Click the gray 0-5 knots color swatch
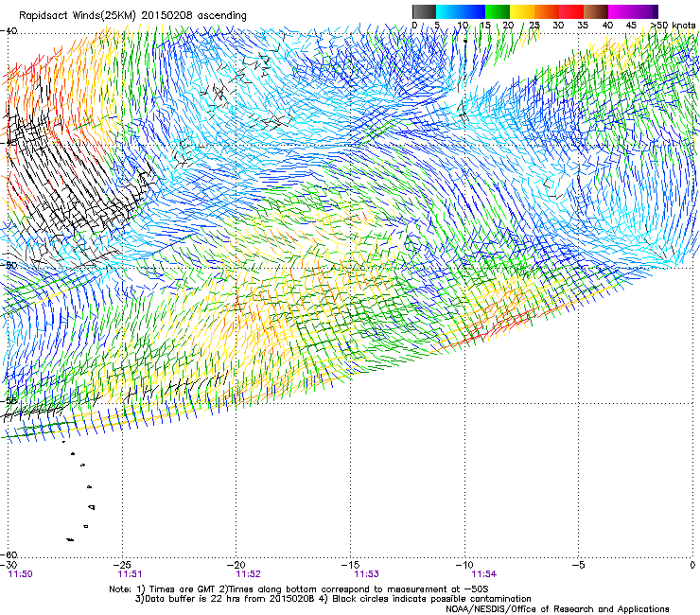The height and width of the screenshot is (615, 700). [424, 11]
